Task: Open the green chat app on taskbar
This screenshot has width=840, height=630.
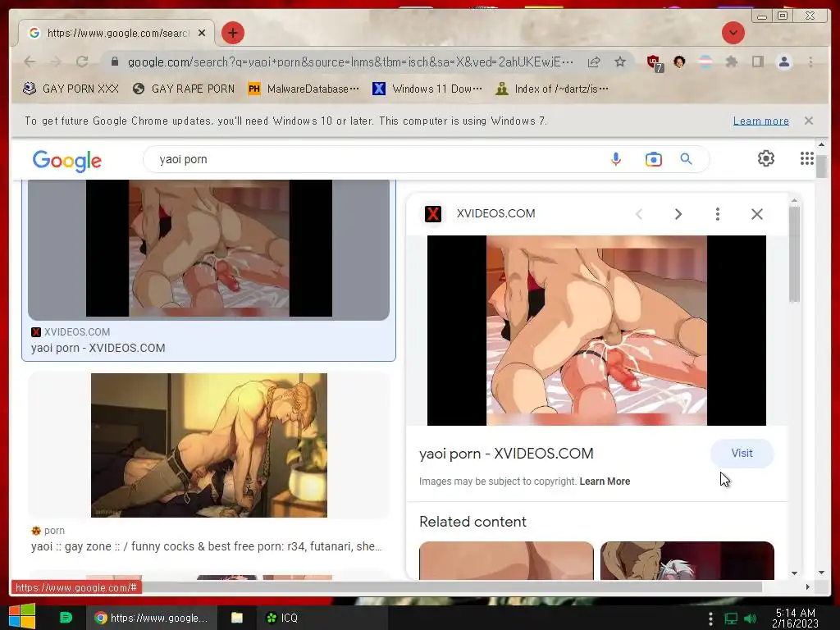Action: (x=66, y=617)
